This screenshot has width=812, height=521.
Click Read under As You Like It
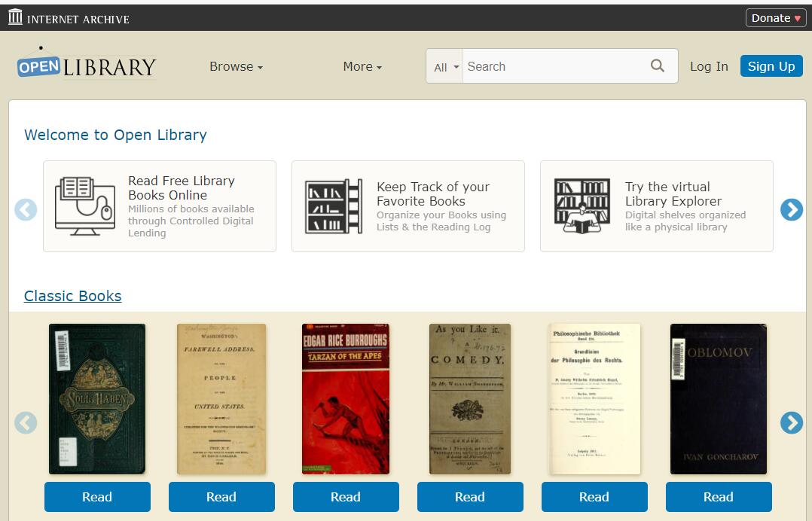[x=470, y=497]
